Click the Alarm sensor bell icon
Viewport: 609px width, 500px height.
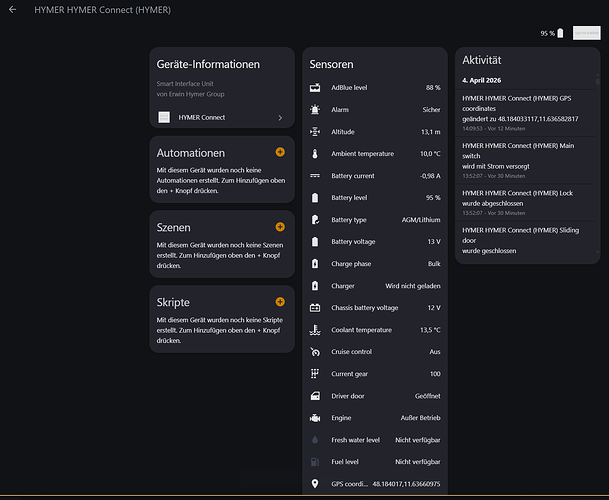point(315,110)
